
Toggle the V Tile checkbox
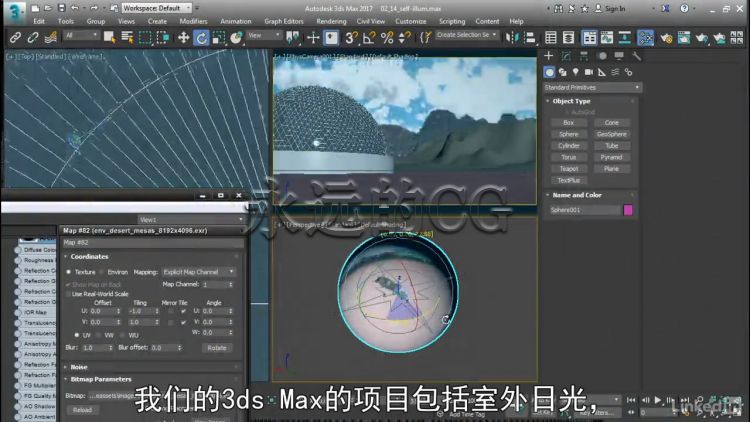pos(183,322)
